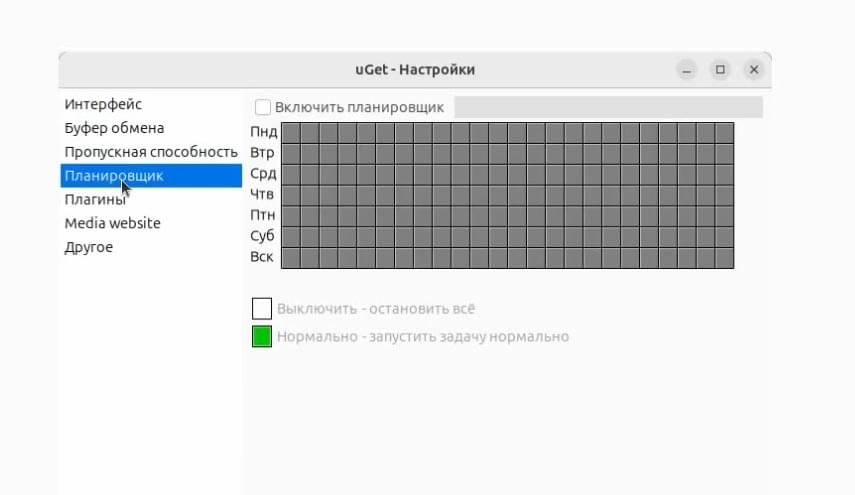Click first hour cell of the Чтв row
This screenshot has width=855, height=495.
coord(291,195)
